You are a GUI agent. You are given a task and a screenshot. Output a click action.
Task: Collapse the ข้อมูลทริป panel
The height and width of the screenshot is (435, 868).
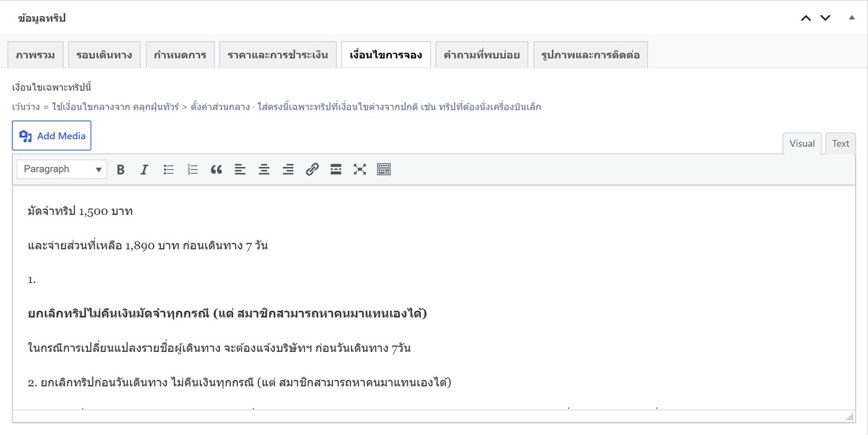point(852,18)
